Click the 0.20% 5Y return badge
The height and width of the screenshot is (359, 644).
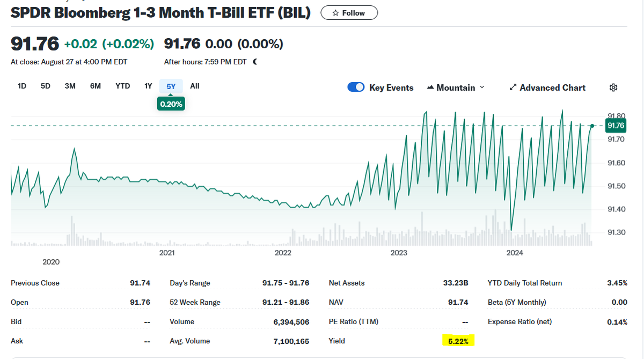tap(171, 104)
